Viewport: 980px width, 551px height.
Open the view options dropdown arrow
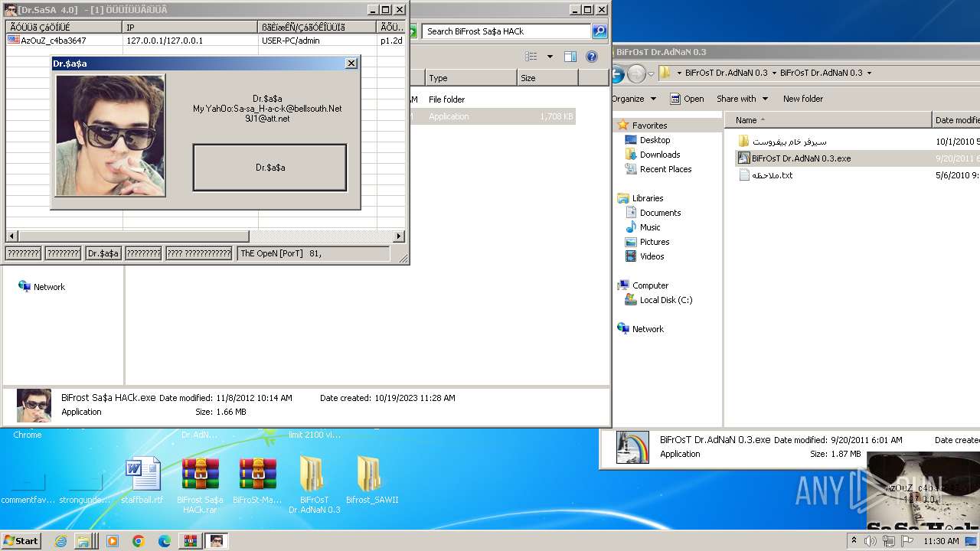(x=550, y=57)
